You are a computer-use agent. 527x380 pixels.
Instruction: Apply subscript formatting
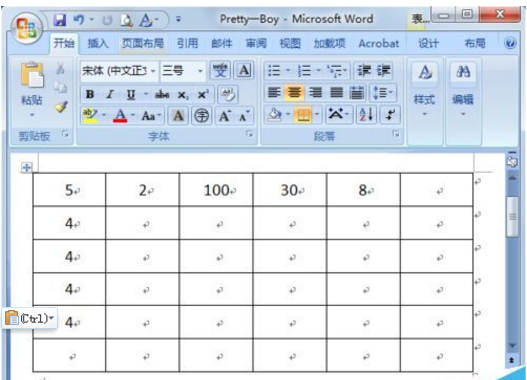click(183, 95)
